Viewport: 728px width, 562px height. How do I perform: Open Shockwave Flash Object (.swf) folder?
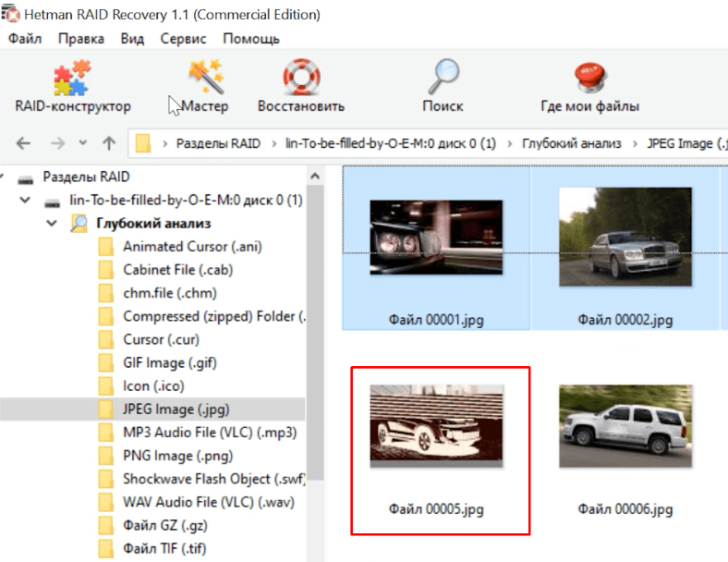tap(214, 479)
